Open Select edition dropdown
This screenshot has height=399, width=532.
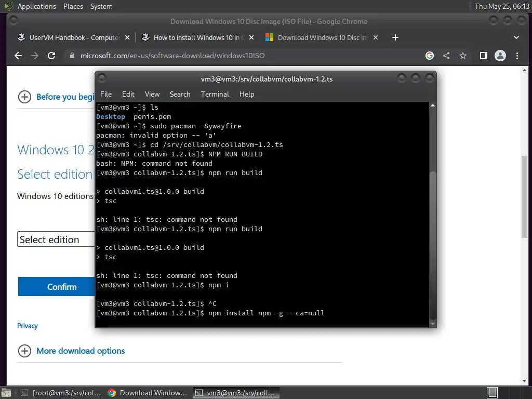click(56, 239)
